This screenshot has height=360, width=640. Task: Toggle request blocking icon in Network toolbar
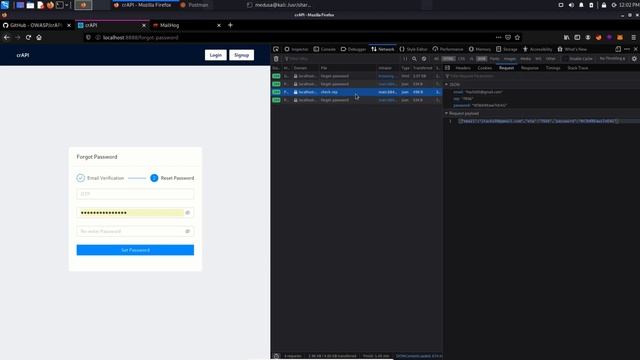(424, 59)
